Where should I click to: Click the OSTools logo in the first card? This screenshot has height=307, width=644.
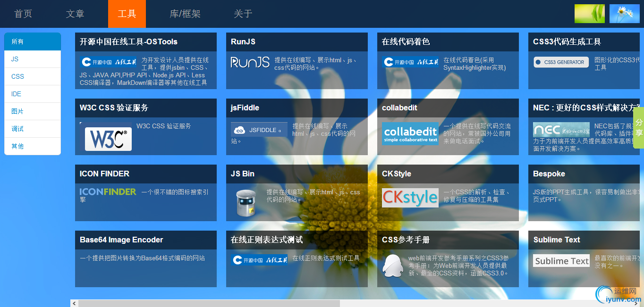[x=108, y=62]
